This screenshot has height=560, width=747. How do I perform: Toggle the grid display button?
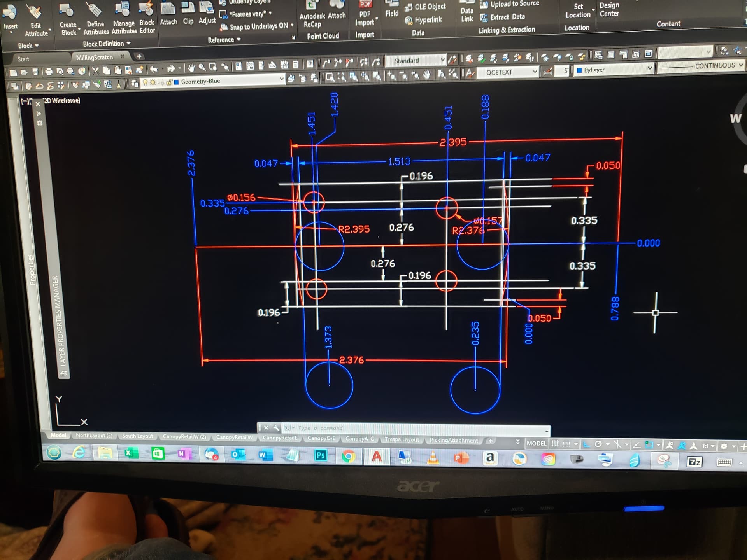pyautogui.click(x=555, y=444)
